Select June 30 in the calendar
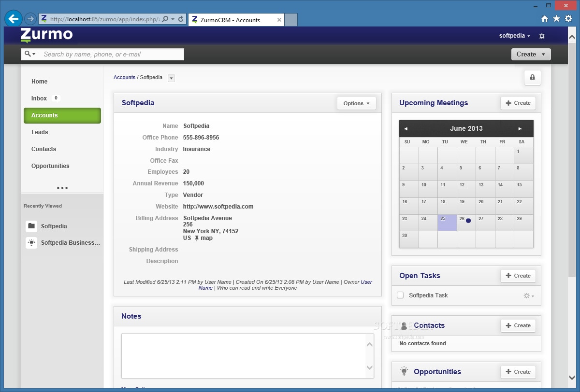Screen dimensions: 580x392 point(409,239)
